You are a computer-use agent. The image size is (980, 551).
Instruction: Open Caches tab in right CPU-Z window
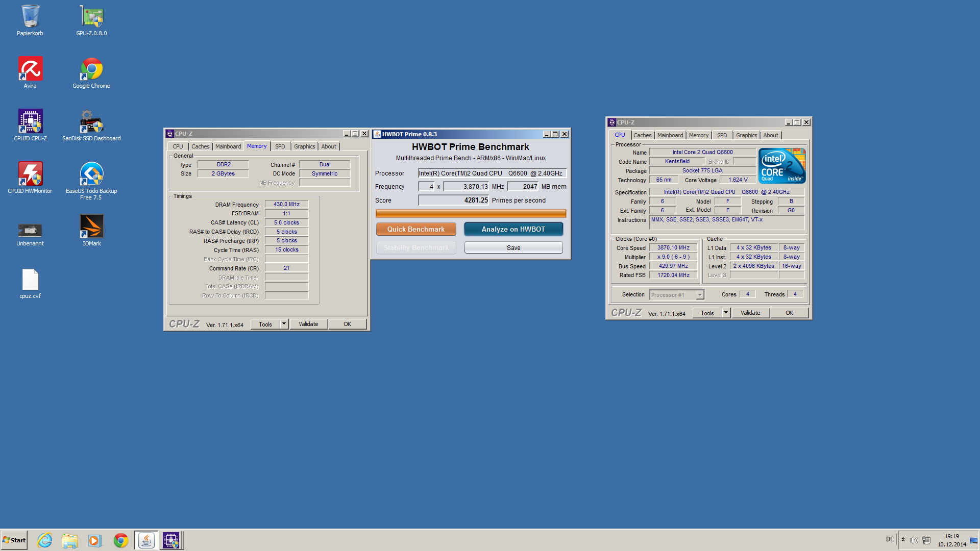[x=643, y=135]
